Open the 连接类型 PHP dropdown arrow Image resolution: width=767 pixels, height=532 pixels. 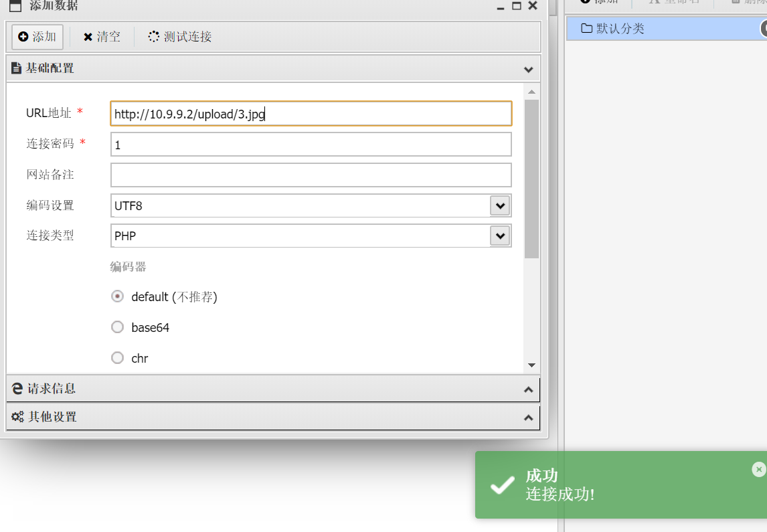(x=500, y=236)
